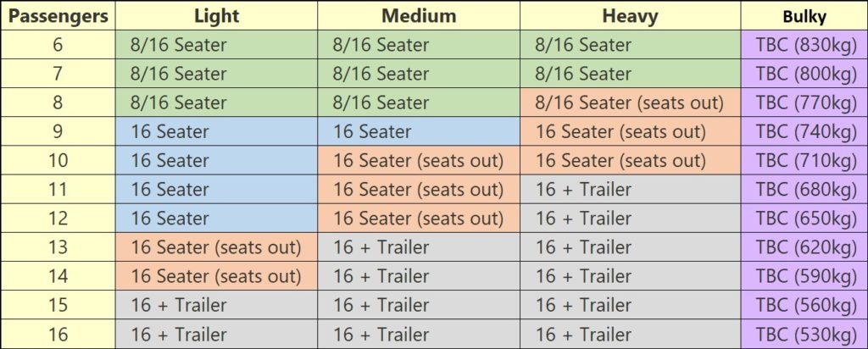Select Medium cell for 10 passengers
Image resolution: width=868 pixels, height=349 pixels.
point(419,160)
